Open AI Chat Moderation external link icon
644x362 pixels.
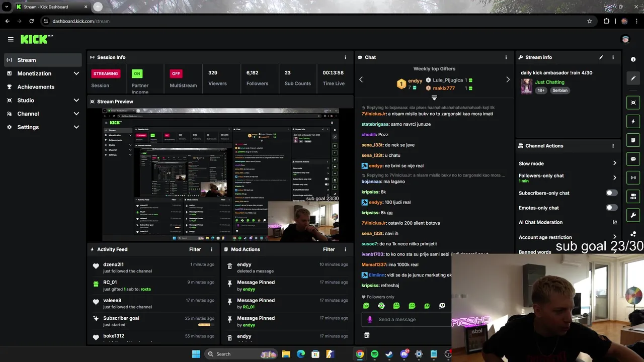[615, 222]
